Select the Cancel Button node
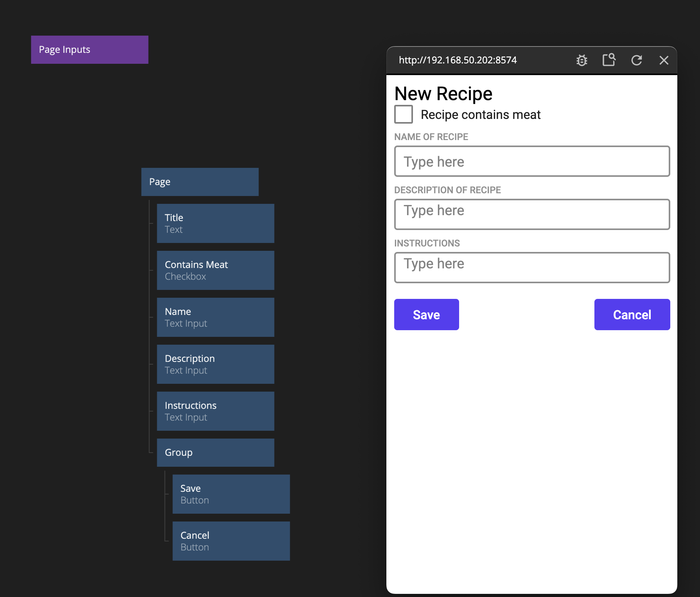 pos(231,541)
